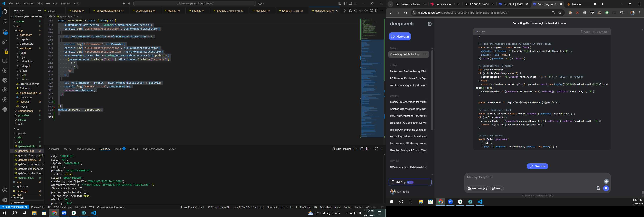Open Source Control view with 571 badge

point(5,32)
